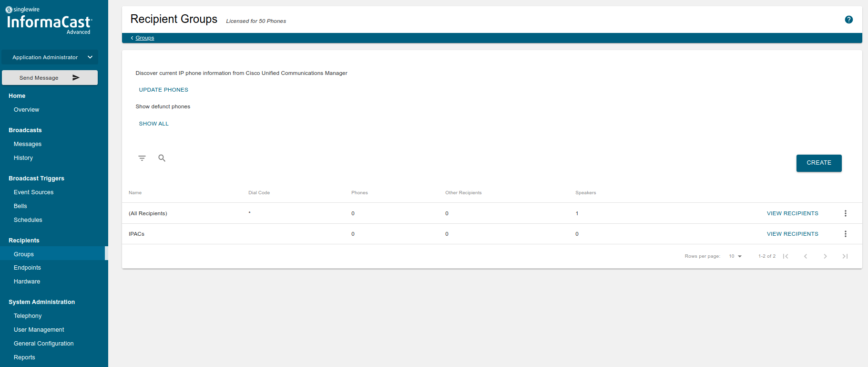Go to the previous page arrow
Viewport: 868px width, 367px height.
806,256
